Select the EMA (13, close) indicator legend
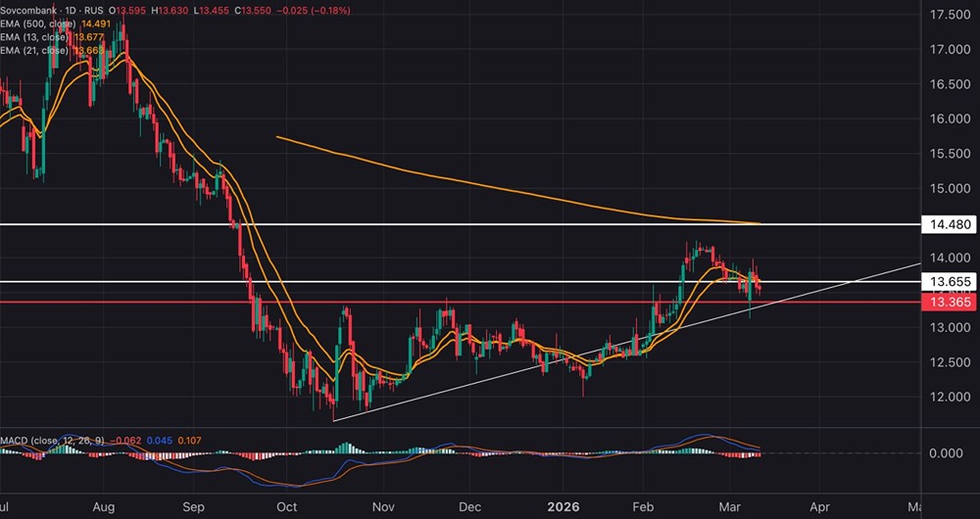The height and width of the screenshot is (519, 980). tap(34, 37)
